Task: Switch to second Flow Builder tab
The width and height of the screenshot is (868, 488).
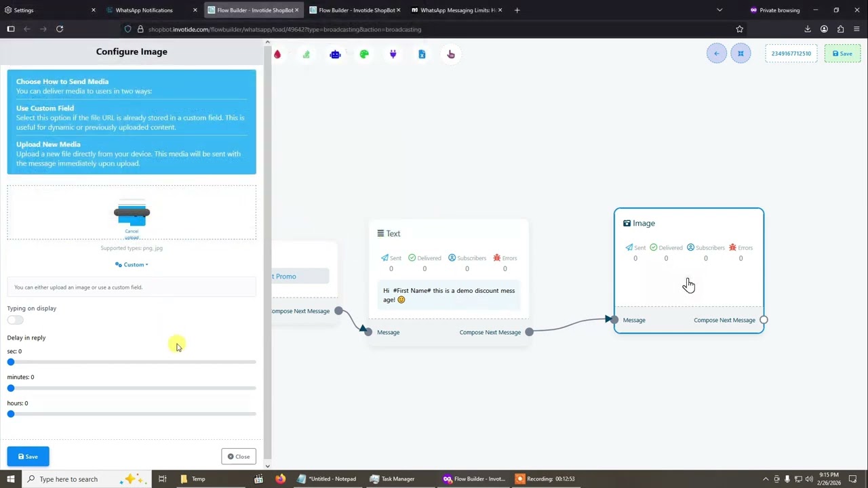Action: coord(354,10)
